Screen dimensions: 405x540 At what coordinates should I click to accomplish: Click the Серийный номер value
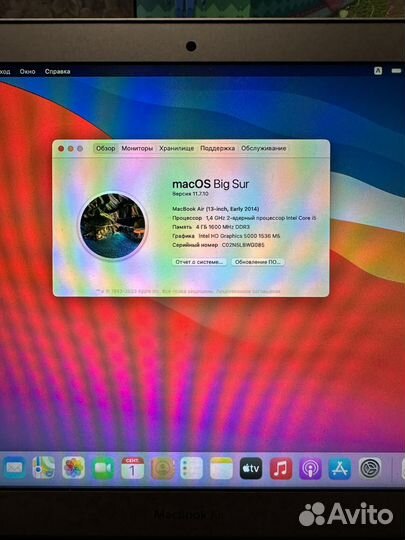243,245
